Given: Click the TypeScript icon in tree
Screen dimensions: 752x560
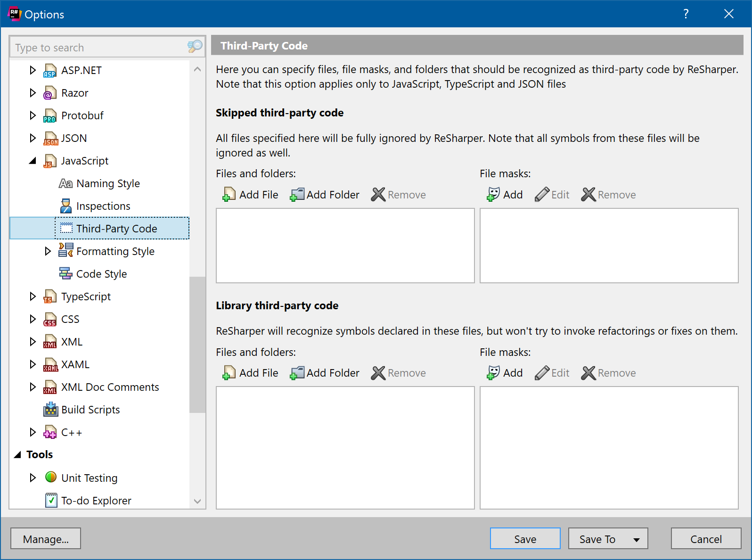Looking at the screenshot, I should point(50,297).
